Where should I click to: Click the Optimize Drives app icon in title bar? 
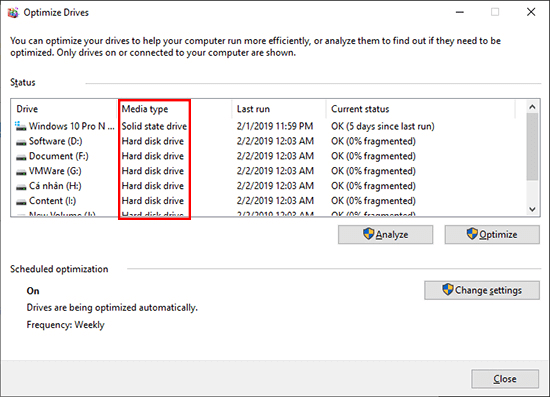[x=13, y=13]
